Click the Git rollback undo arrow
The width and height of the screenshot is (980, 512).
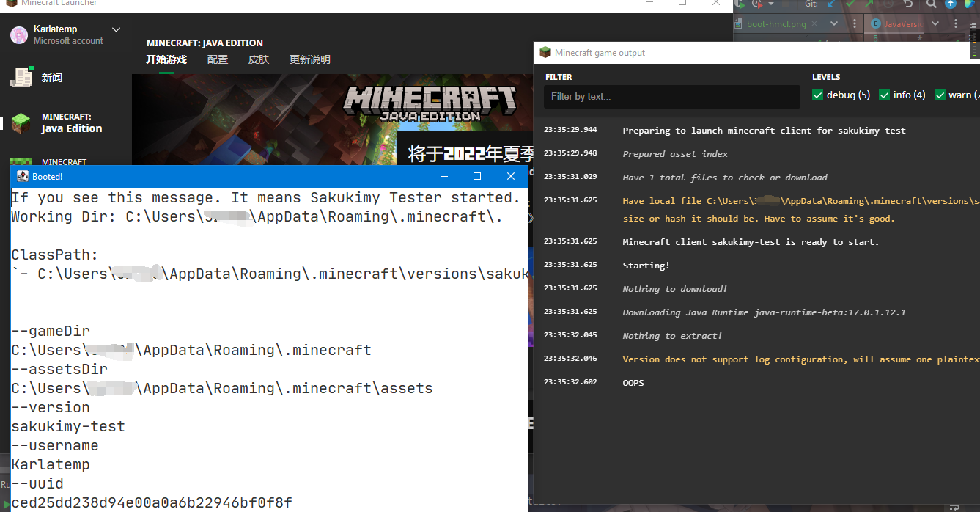[909, 4]
